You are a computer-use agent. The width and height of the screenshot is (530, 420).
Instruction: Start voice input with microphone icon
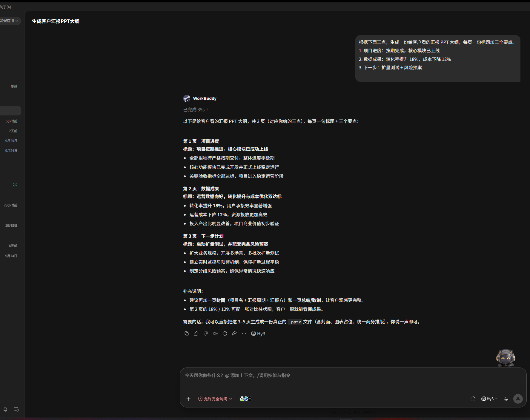506,399
